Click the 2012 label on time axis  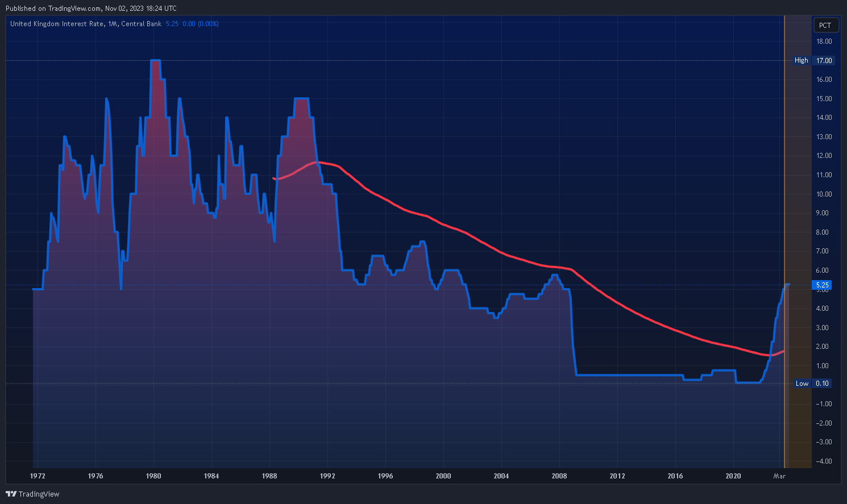[617, 476]
